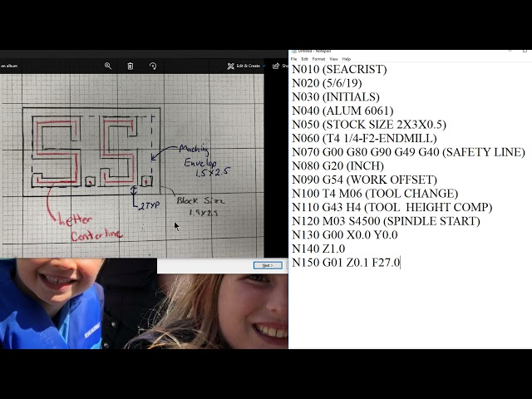Image resolution: width=532 pixels, height=399 pixels.
Task: Click the Share icon in Photos
Action: (276, 66)
